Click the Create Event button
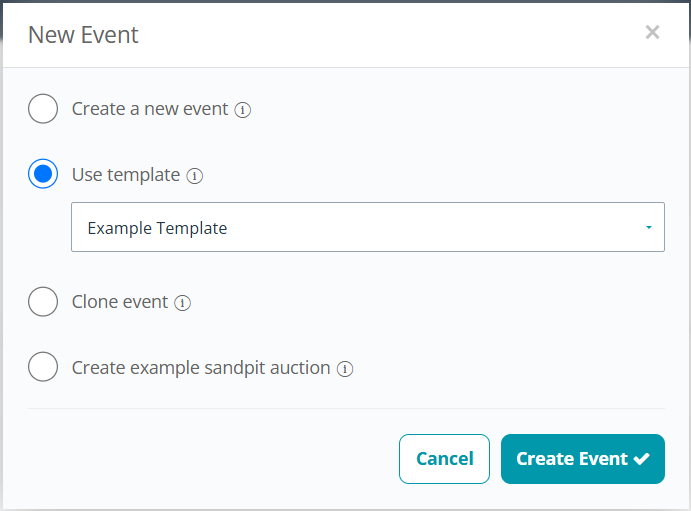Image resolution: width=691 pixels, height=511 pixels. [x=583, y=459]
